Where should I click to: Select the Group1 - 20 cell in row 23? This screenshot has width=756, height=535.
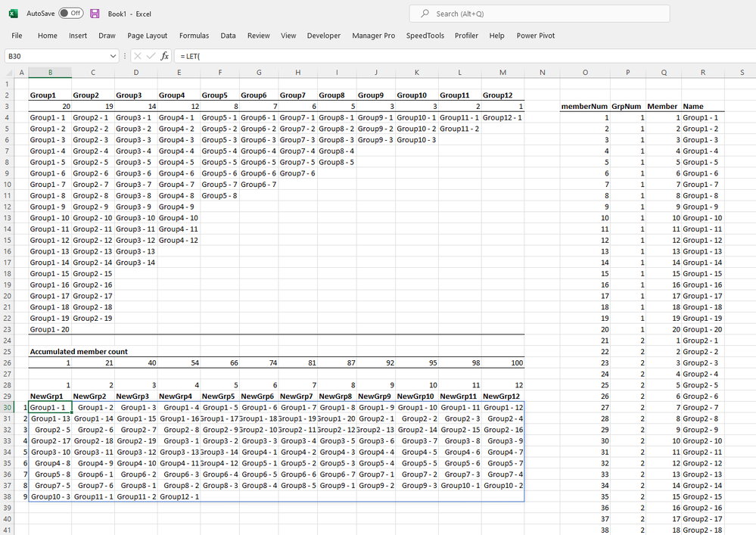(x=50, y=330)
